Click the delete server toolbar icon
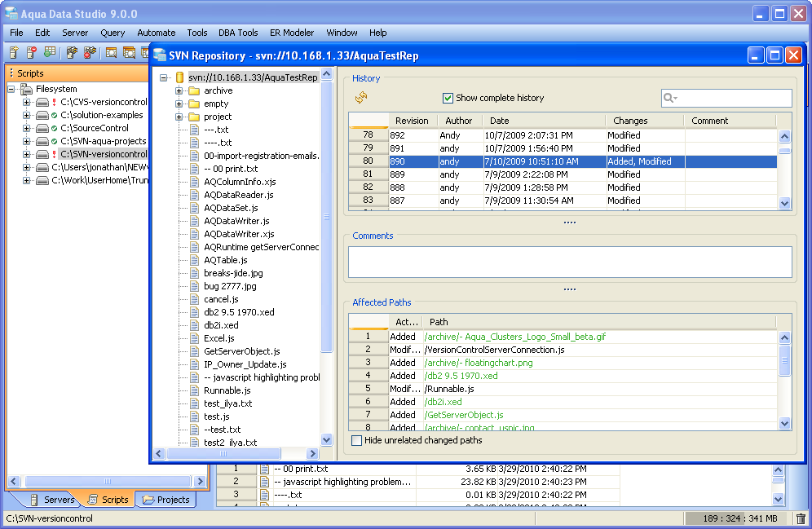Image resolution: width=812 pixels, height=529 pixels. pos(32,53)
